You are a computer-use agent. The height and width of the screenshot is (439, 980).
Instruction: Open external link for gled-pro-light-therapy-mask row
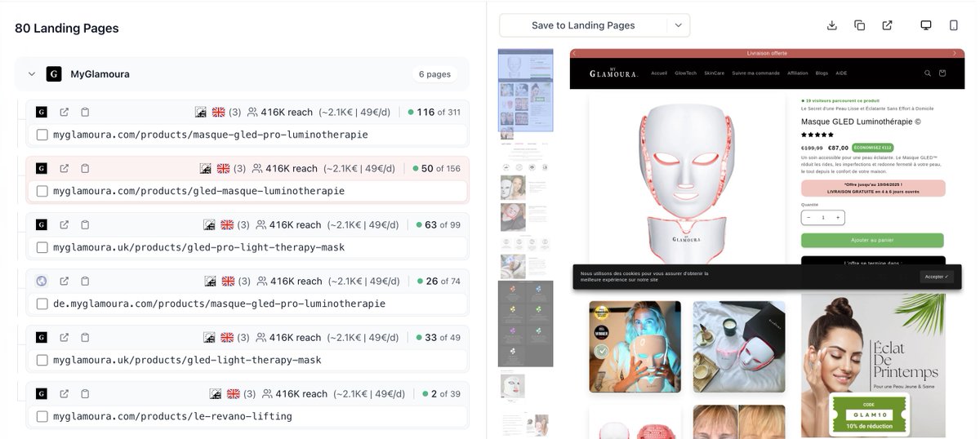pyautogui.click(x=65, y=224)
